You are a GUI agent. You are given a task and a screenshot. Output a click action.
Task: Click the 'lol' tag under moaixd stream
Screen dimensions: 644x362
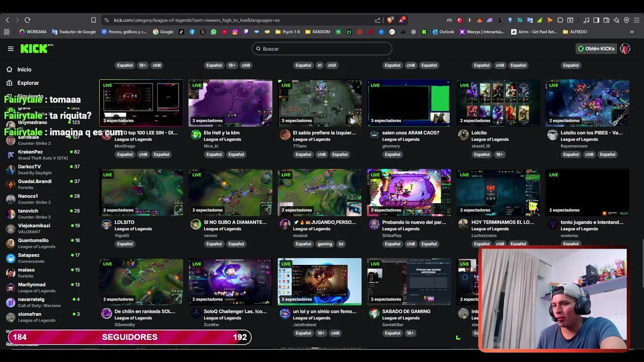pyautogui.click(x=341, y=244)
